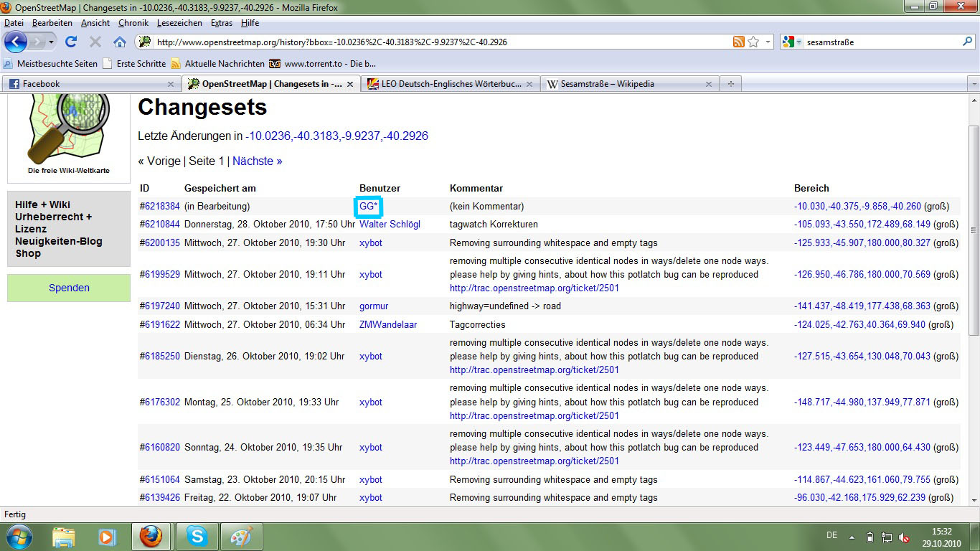980x551 pixels.
Task: Click the search magnifier icon
Action: coord(967,42)
